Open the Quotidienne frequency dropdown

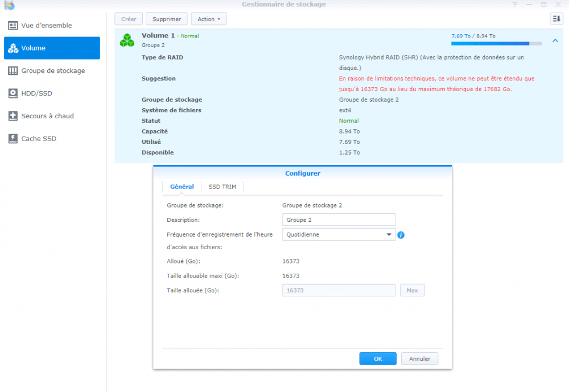[x=339, y=234]
